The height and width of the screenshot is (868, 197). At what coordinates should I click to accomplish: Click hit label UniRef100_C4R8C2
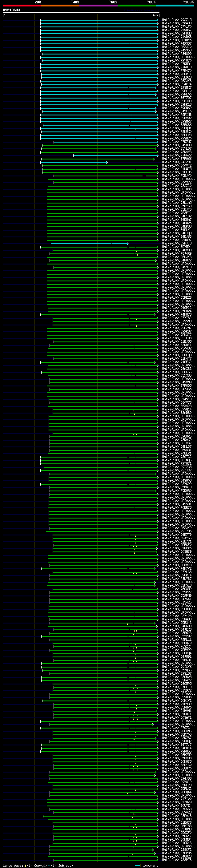pos(177,260)
